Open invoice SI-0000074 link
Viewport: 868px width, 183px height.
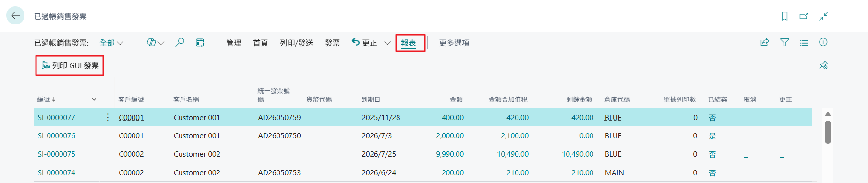[57, 172]
